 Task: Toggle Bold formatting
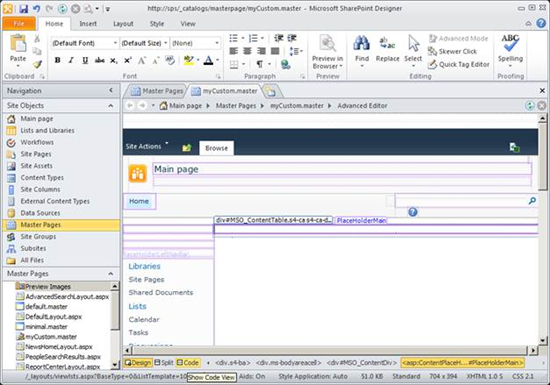(58, 60)
